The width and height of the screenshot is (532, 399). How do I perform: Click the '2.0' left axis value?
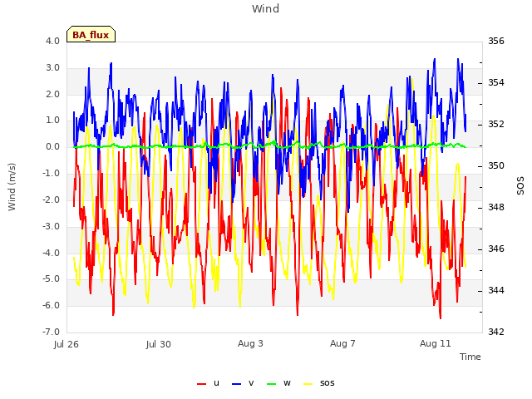[x=52, y=94]
